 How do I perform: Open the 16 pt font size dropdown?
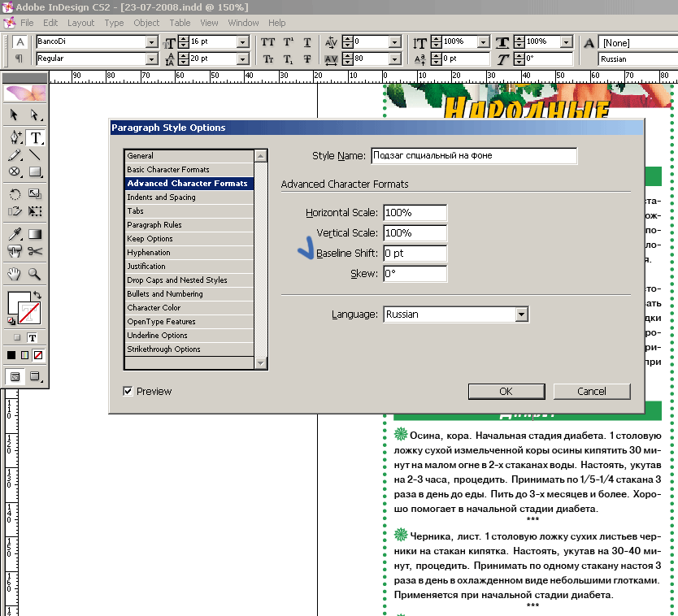pyautogui.click(x=243, y=42)
